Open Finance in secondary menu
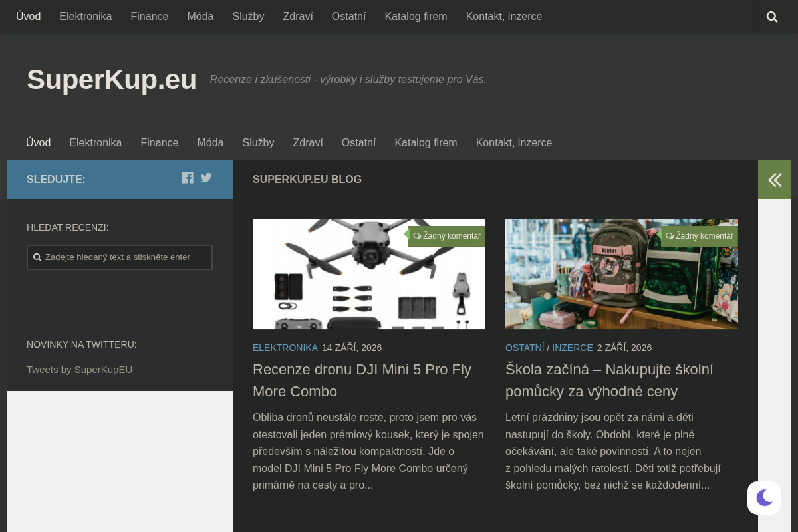The width and height of the screenshot is (798, 532). point(160,143)
